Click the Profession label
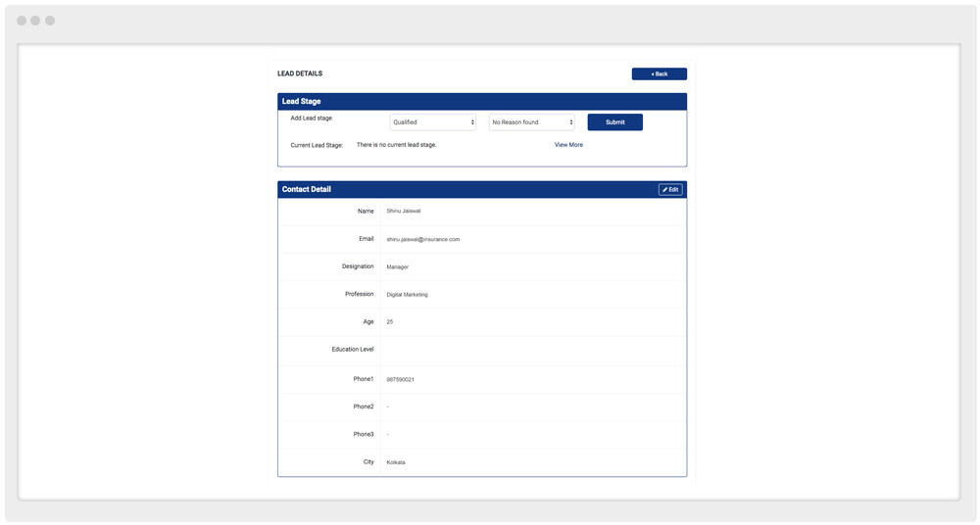Viewport: 980px width, 525px height. [360, 294]
